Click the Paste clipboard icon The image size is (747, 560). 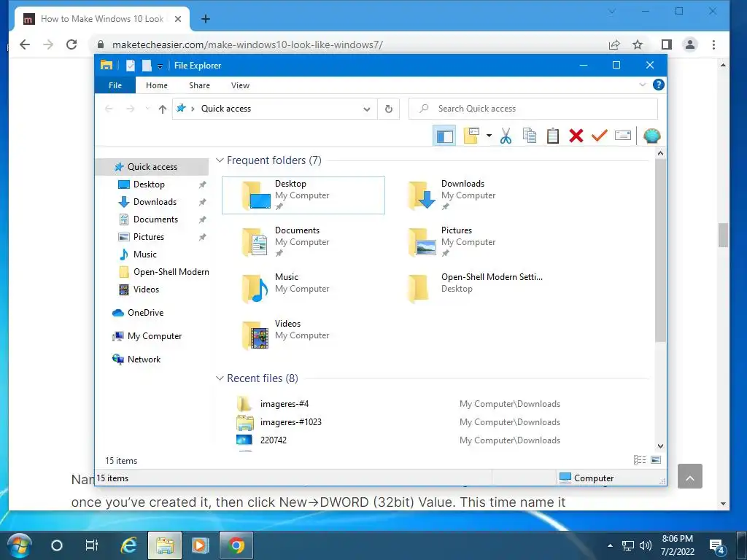click(x=553, y=136)
